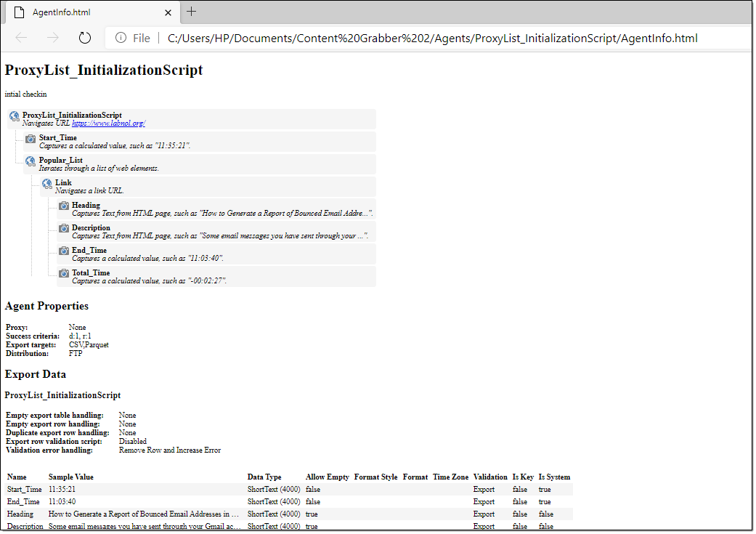Click the camera icon beside Heading
This screenshot has width=756, height=534.
tap(64, 206)
